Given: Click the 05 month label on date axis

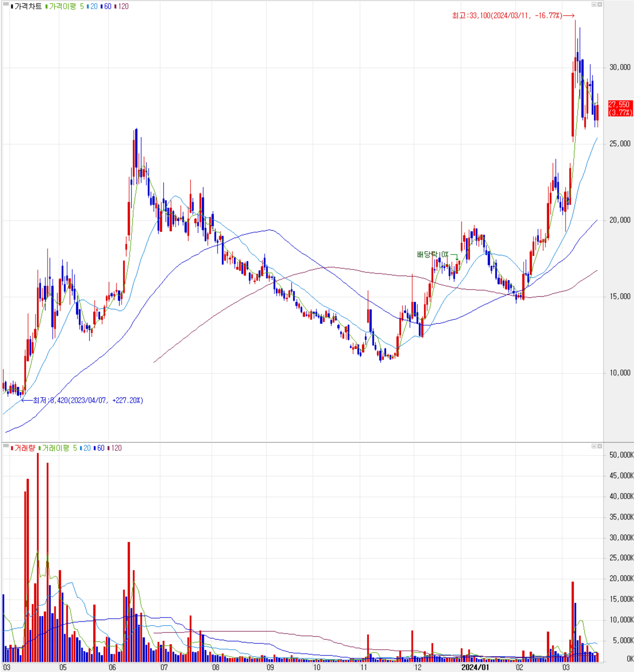Looking at the screenshot, I should (63, 667).
